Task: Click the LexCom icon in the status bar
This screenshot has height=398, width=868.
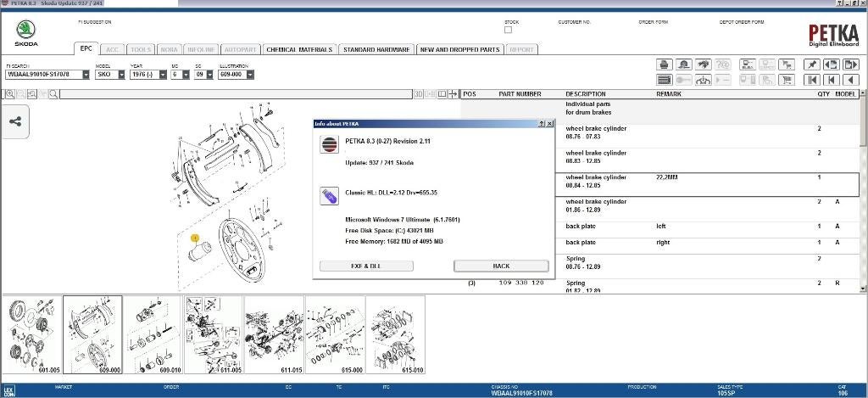Action: (x=9, y=390)
